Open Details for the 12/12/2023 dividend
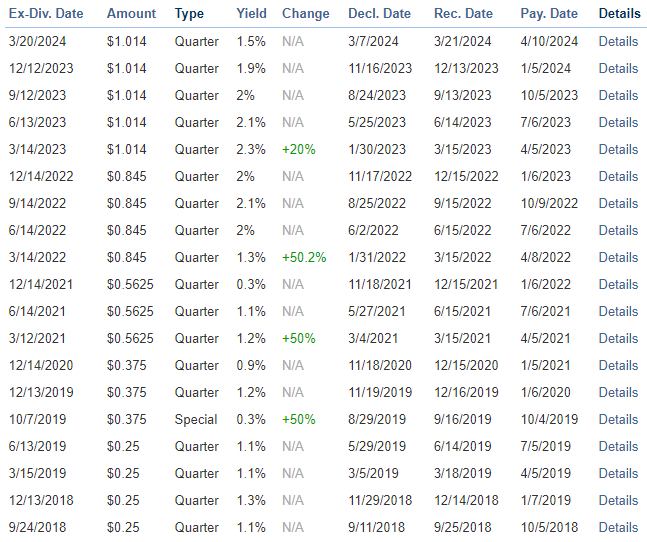The width and height of the screenshot is (647, 542). (x=618, y=68)
